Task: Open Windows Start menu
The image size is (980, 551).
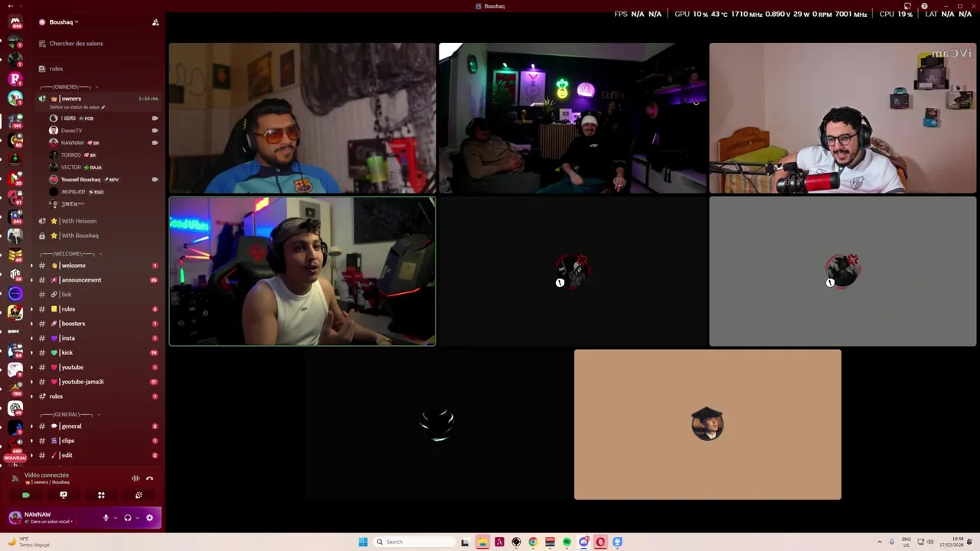Action: [x=363, y=542]
